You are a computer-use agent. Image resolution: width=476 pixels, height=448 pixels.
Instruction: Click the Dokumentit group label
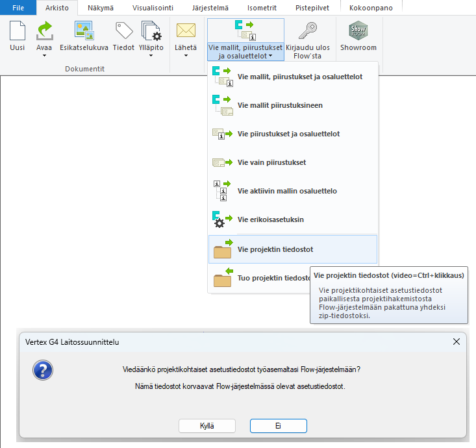84,69
